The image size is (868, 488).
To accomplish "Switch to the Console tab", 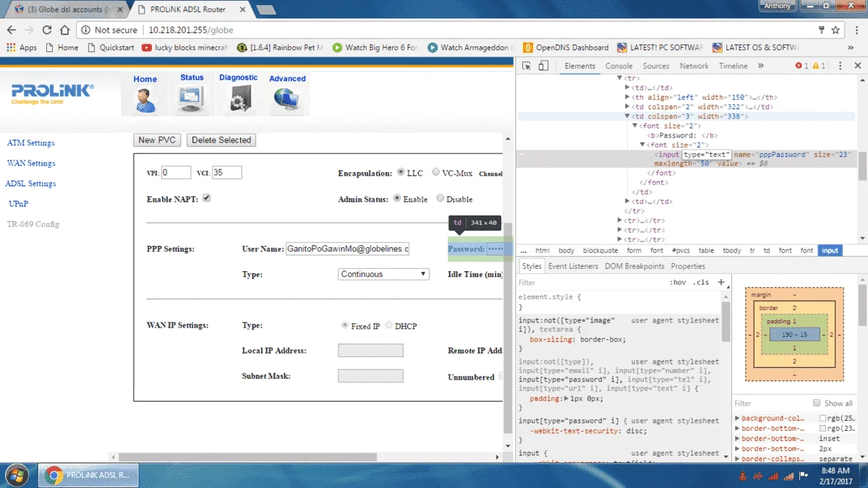I will (619, 66).
